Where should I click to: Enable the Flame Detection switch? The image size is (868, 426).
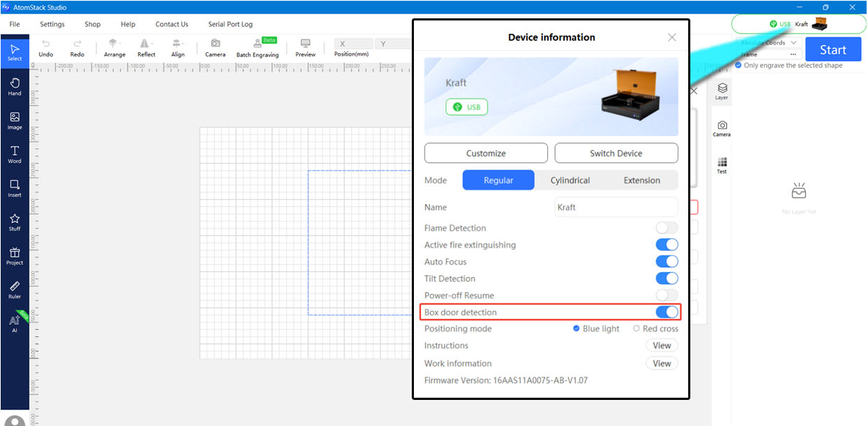click(667, 228)
